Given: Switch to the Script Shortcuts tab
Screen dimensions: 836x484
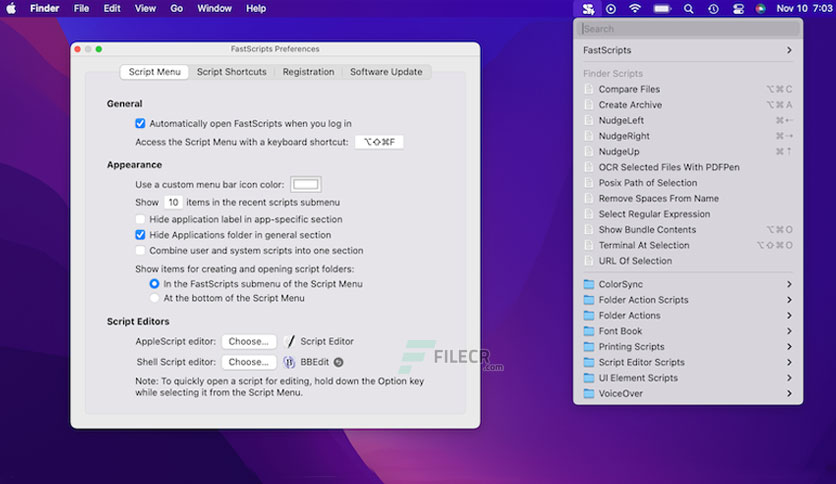Looking at the screenshot, I should point(231,71).
